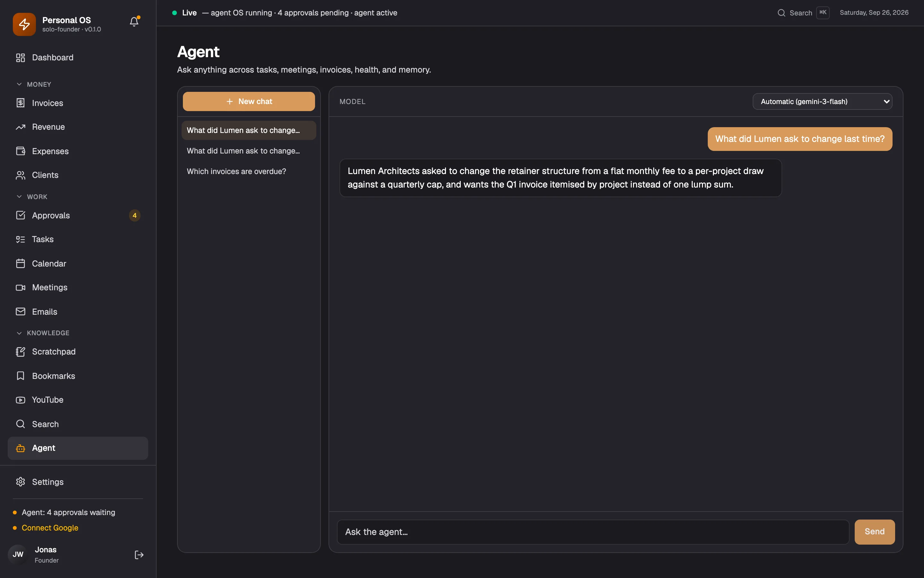Collapse the MONEY section
924x578 pixels.
click(34, 84)
